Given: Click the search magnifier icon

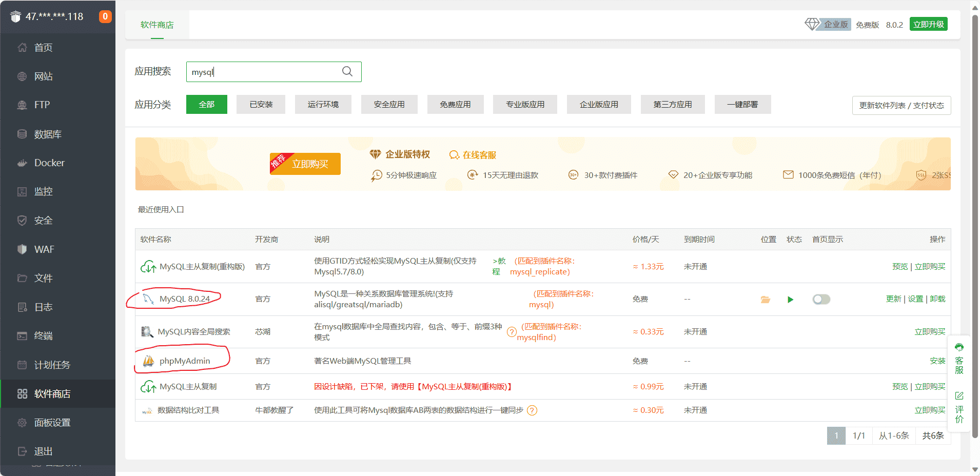Looking at the screenshot, I should (347, 72).
